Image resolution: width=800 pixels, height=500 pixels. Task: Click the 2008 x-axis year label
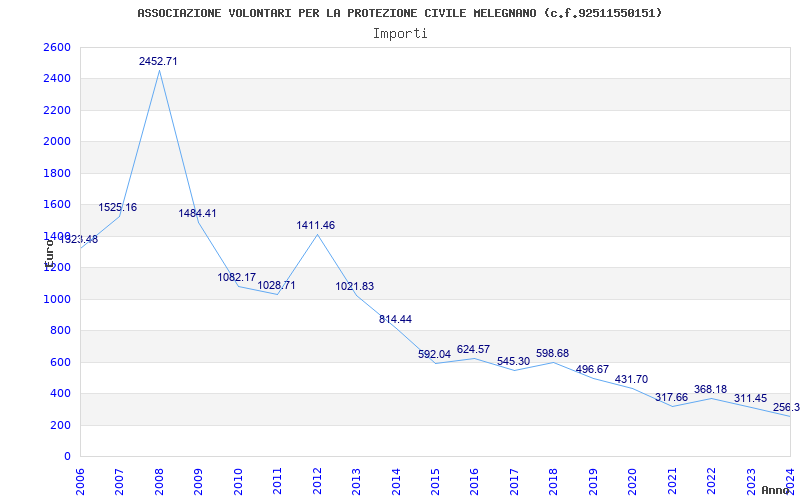tap(159, 480)
